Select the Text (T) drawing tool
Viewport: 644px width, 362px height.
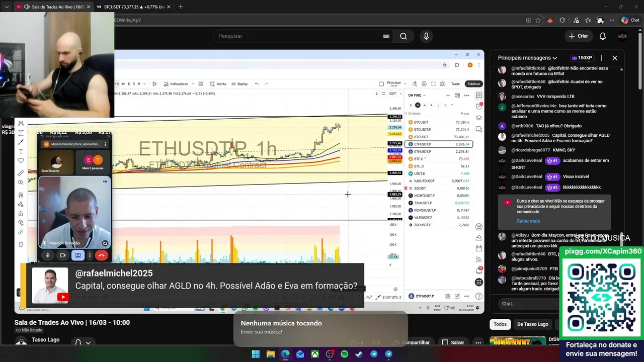point(21,151)
